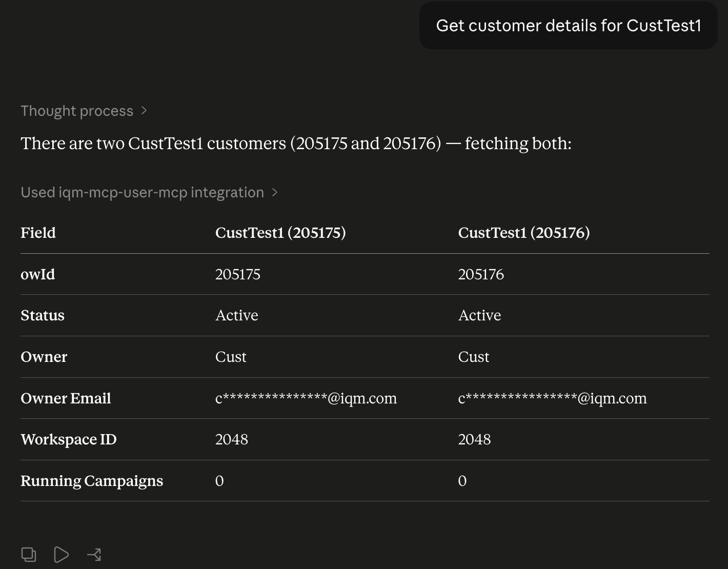
Task: Expand the Thought process section
Action: tap(84, 111)
